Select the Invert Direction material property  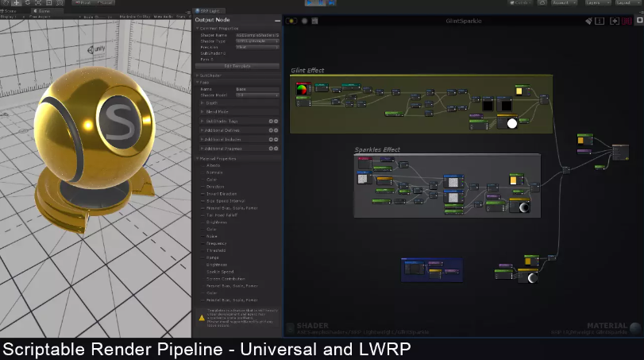pyautogui.click(x=222, y=194)
